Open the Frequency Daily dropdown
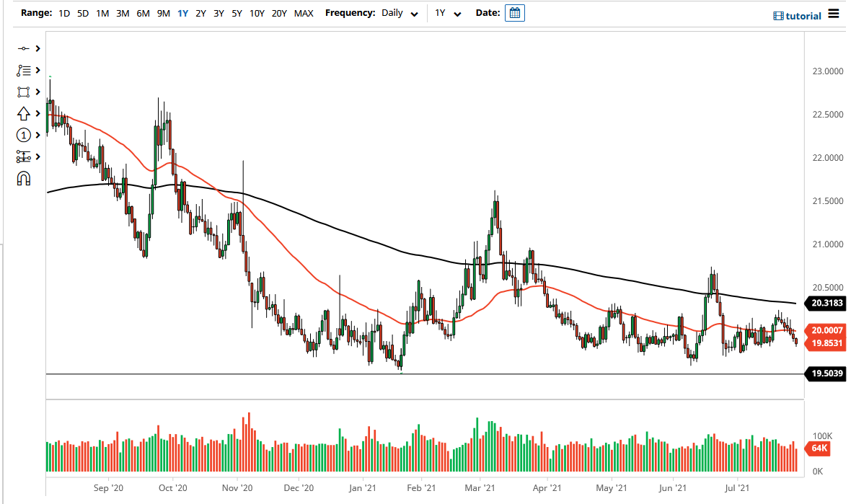 [x=399, y=12]
